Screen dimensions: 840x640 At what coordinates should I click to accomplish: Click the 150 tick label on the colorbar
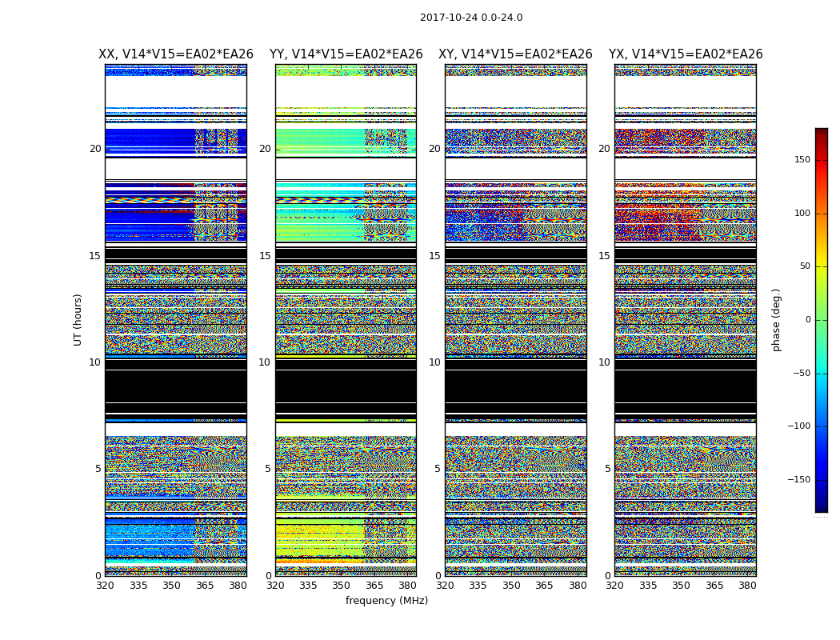coord(802,160)
